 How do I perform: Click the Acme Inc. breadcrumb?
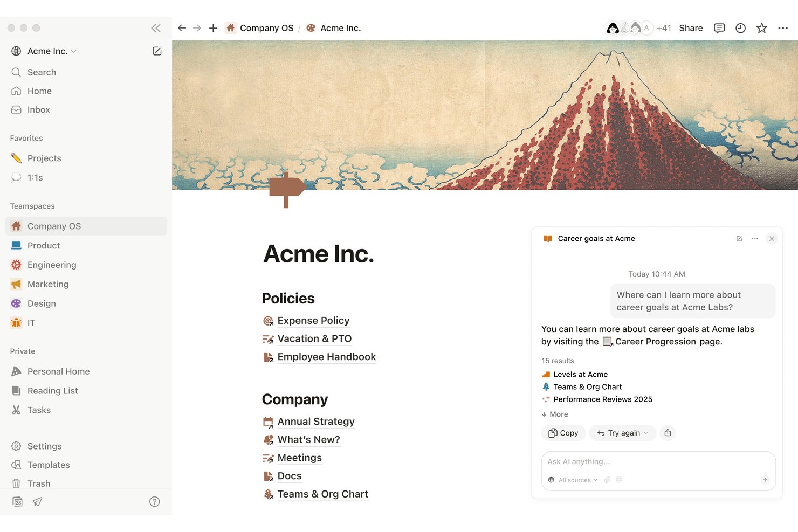(334, 28)
